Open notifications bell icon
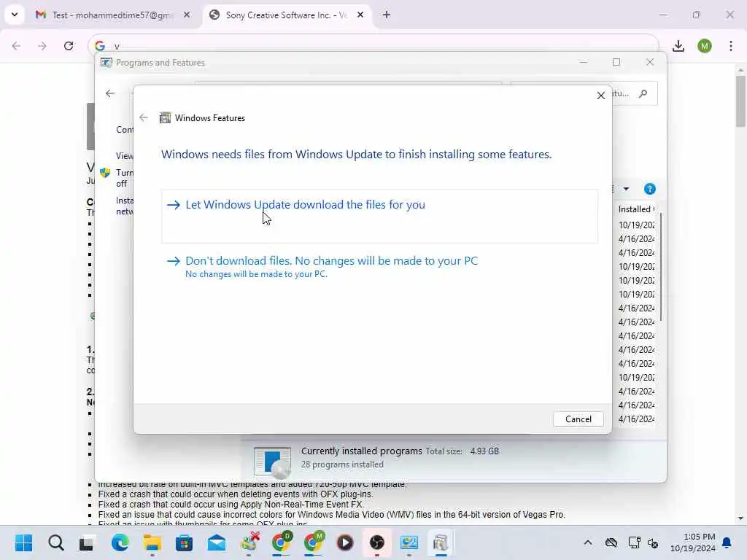The width and height of the screenshot is (747, 560). coord(727,542)
